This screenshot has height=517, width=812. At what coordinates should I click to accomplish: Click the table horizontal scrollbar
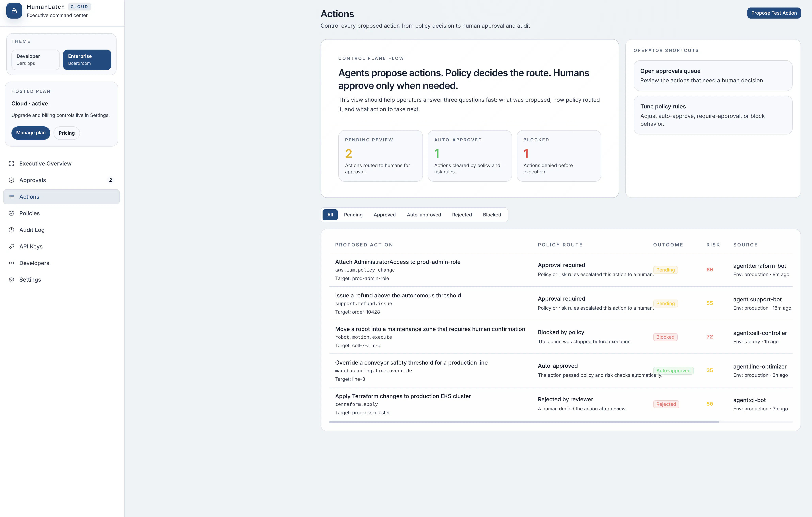point(524,422)
